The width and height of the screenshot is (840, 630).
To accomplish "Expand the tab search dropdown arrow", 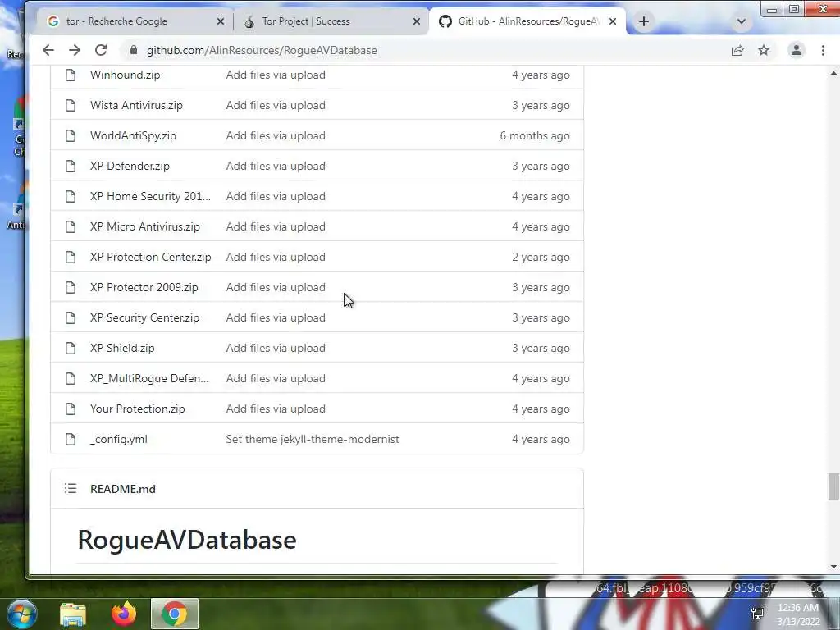I will pyautogui.click(x=742, y=21).
